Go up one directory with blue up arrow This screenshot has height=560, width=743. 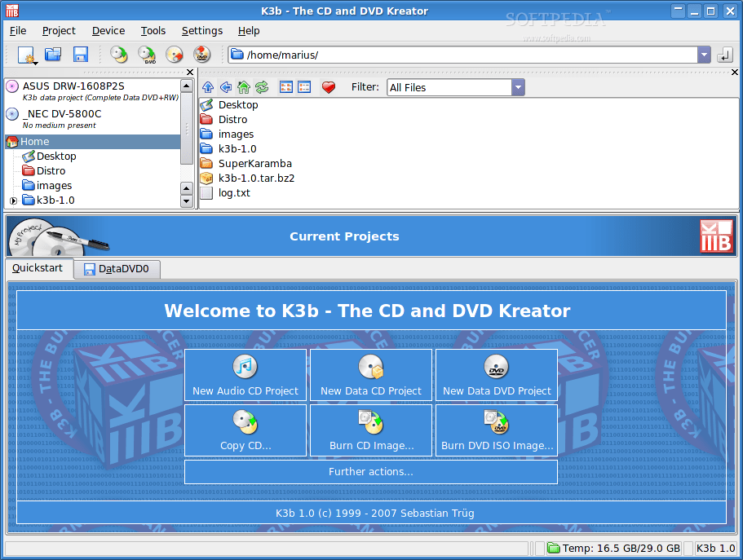207,87
